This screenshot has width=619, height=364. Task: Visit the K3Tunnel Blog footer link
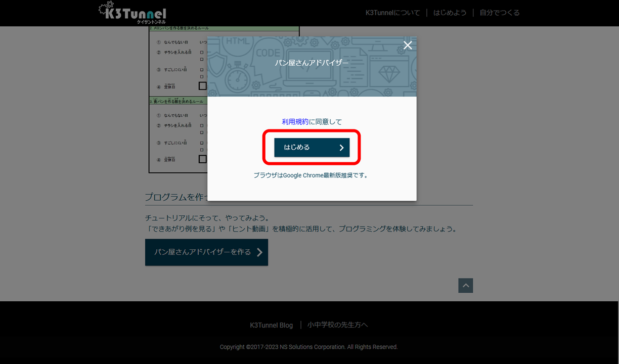271,325
